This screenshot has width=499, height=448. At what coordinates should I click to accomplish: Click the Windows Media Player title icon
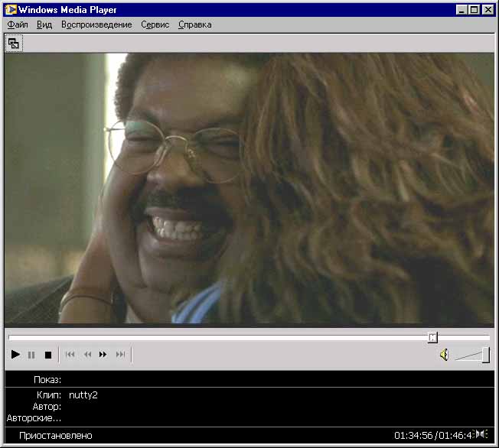11,9
